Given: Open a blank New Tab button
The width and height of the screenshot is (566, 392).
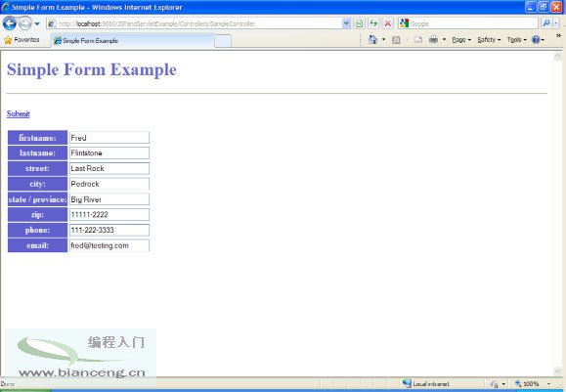Looking at the screenshot, I should (x=223, y=41).
